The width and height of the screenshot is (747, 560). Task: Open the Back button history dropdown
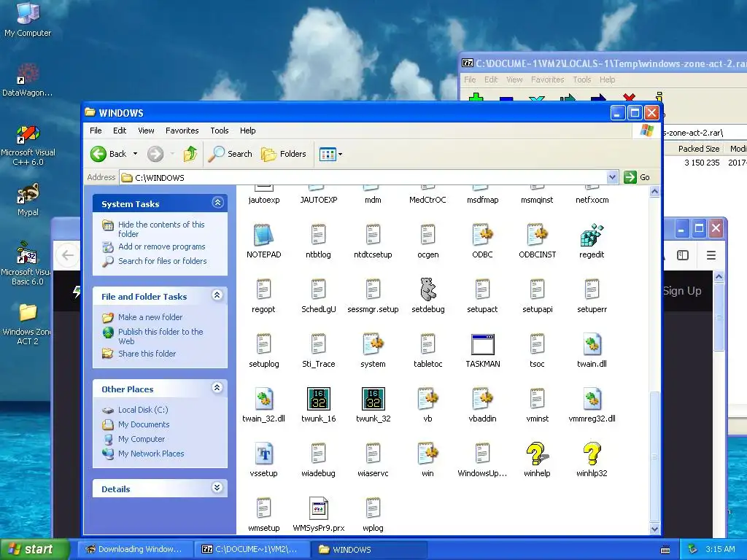pyautogui.click(x=135, y=154)
